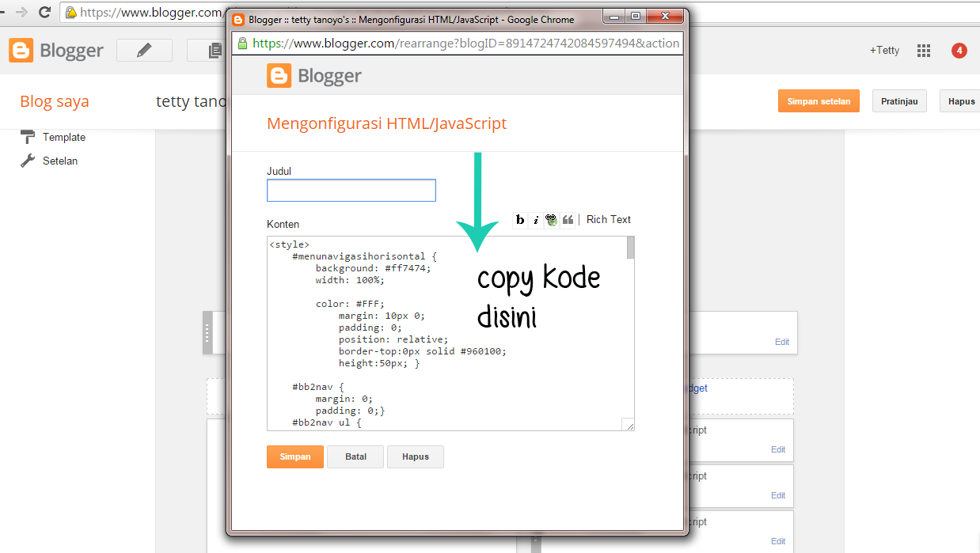Screen dimensions: 980x553
Task: Click the pencil new-post button
Action: (144, 51)
